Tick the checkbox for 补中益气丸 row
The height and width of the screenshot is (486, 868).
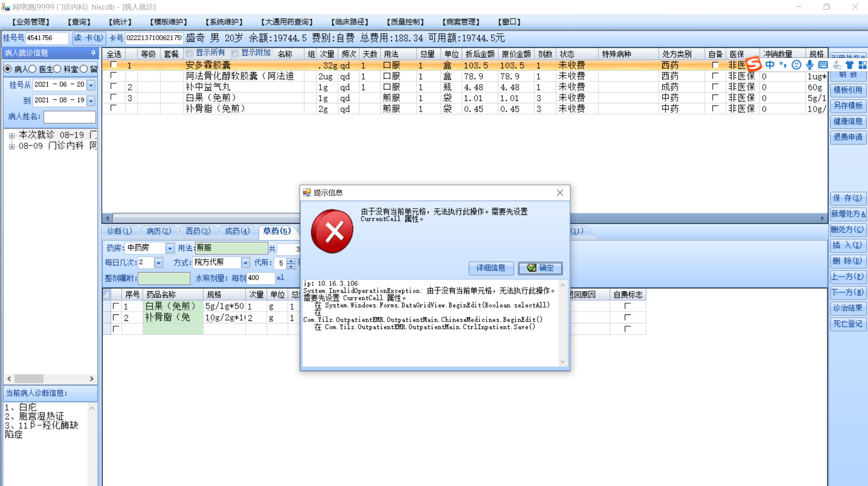(114, 87)
